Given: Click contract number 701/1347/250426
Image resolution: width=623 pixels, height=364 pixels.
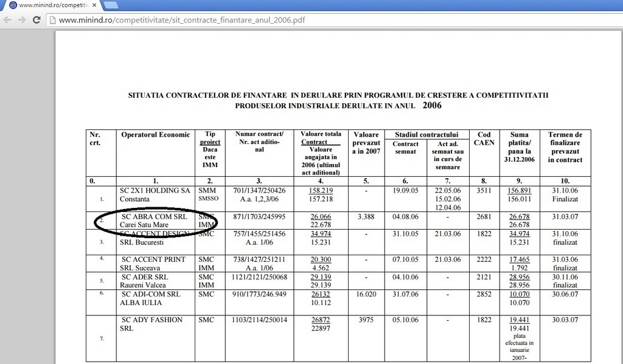Looking at the screenshot, I should tap(259, 190).
